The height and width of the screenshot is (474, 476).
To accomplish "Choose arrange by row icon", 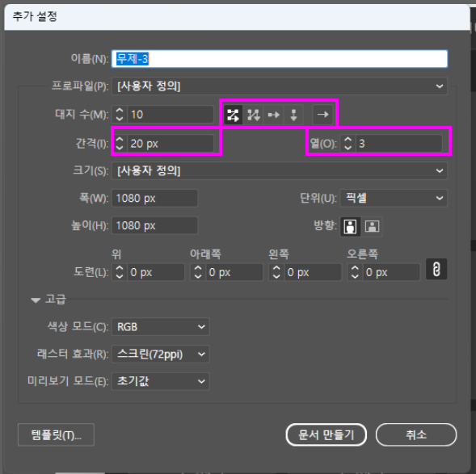I will (273, 115).
